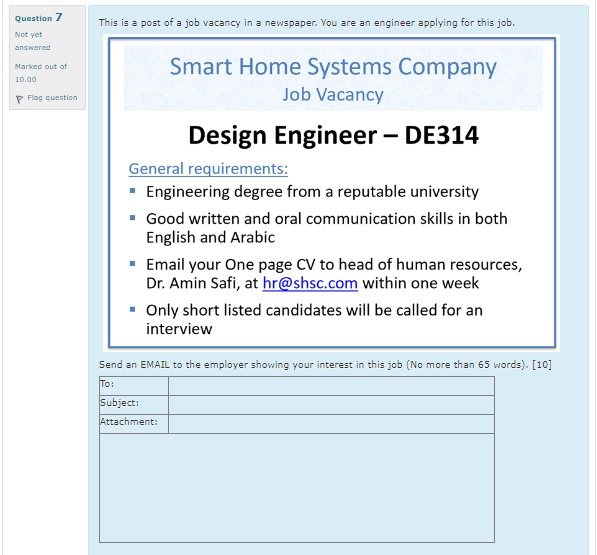Click the Subject: field
The image size is (597, 555).
[x=331, y=405]
